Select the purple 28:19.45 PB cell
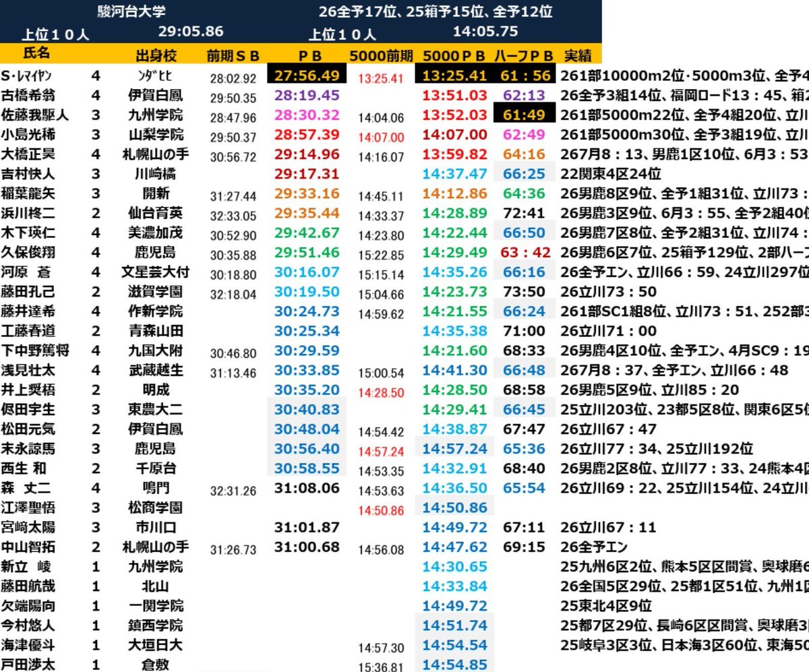The image size is (809, 672). click(307, 95)
